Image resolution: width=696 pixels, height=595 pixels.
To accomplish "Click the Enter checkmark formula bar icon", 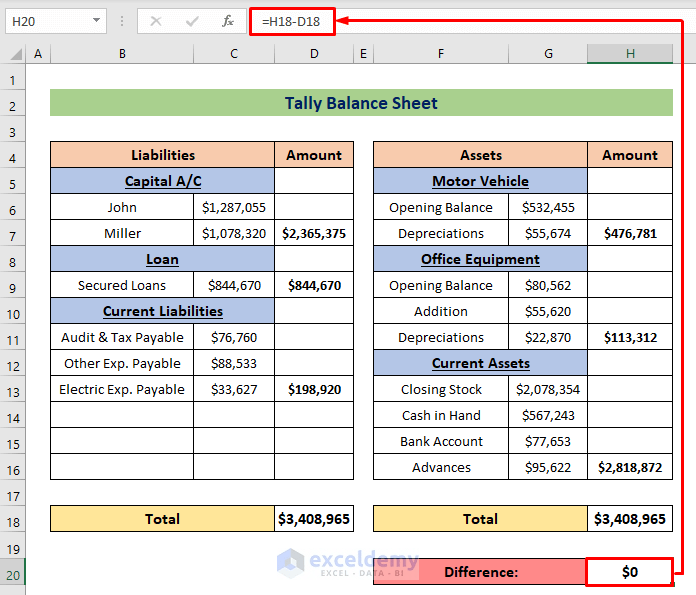I will 192,21.
